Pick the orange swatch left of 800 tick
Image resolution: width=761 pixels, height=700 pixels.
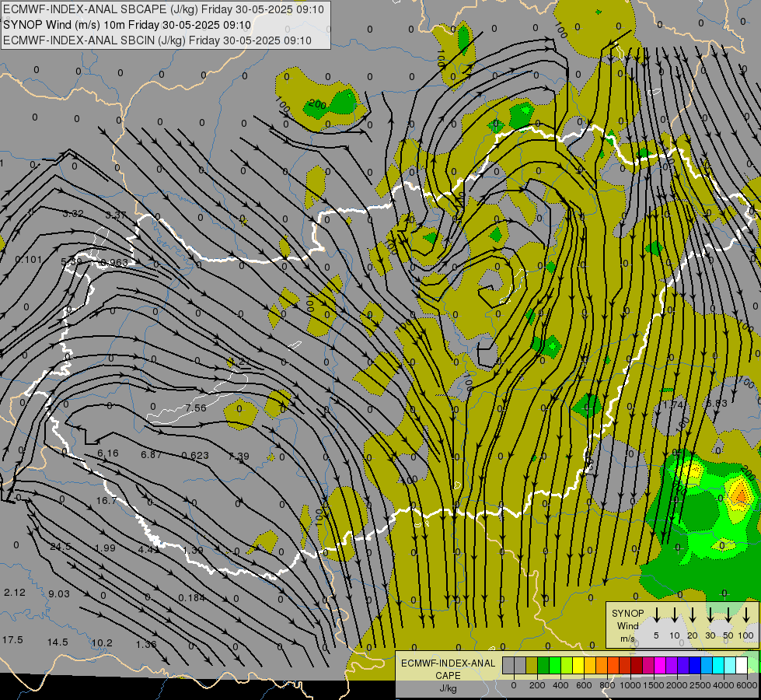[x=602, y=666]
